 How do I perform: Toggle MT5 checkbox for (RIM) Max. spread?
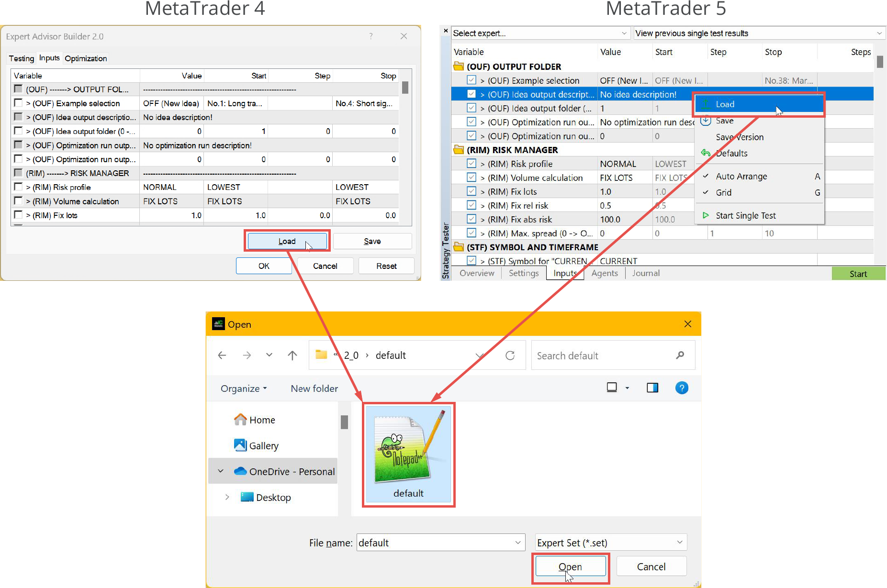coord(472,233)
